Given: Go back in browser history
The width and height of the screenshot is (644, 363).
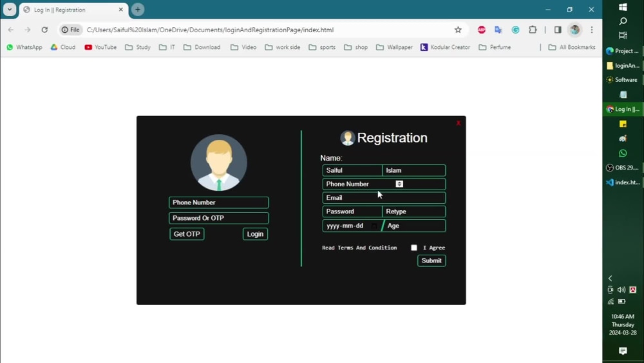Looking at the screenshot, I should click(11, 30).
